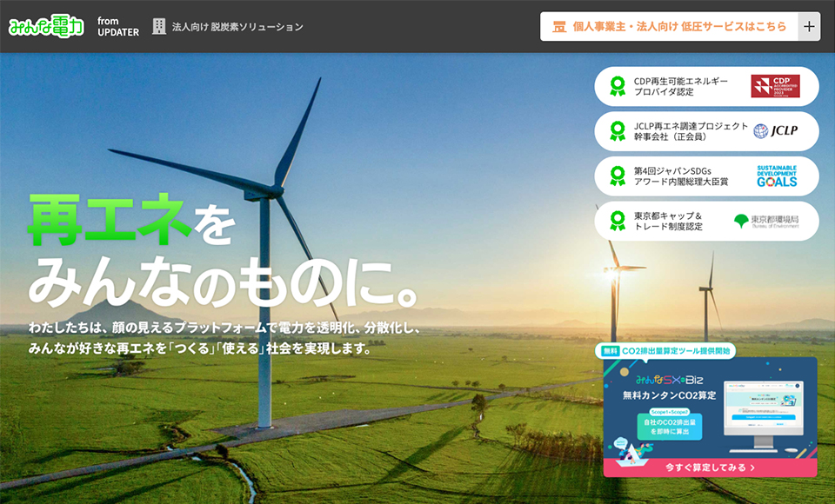The height and width of the screenshot is (504, 835).
Task: Click ribbon icon on 東京都キャップ&トレード badge
Action: tap(618, 221)
